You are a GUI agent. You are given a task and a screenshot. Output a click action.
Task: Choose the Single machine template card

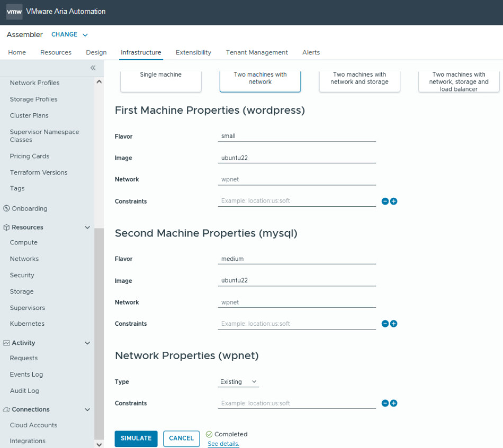[x=161, y=81]
